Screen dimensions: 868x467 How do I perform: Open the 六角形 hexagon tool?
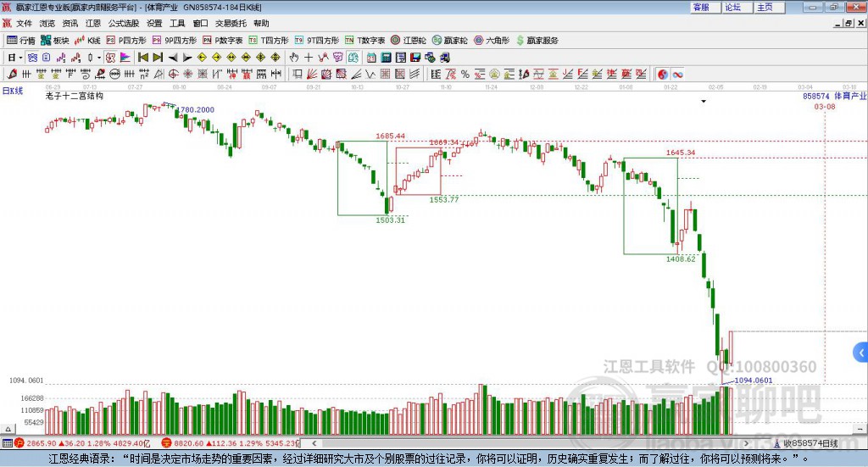[x=492, y=41]
